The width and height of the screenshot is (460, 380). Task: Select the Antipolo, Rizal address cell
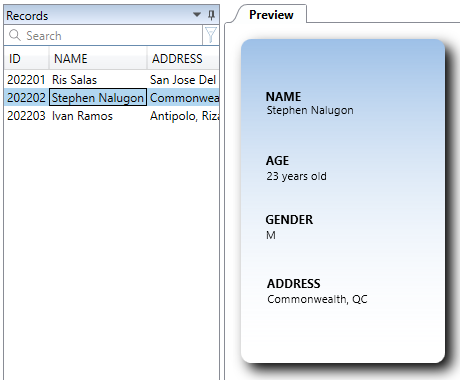pyautogui.click(x=183, y=116)
